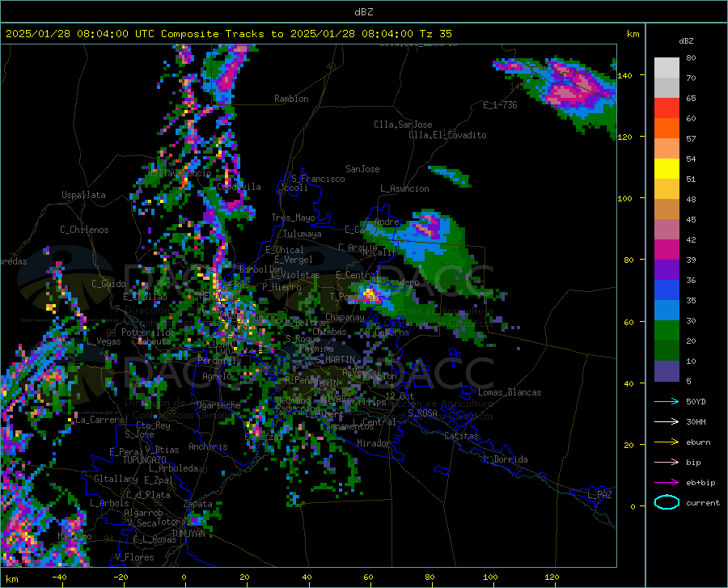Screen dimensions: 728x588
Task: Click the E_1-736 place label
Action: coord(500,105)
